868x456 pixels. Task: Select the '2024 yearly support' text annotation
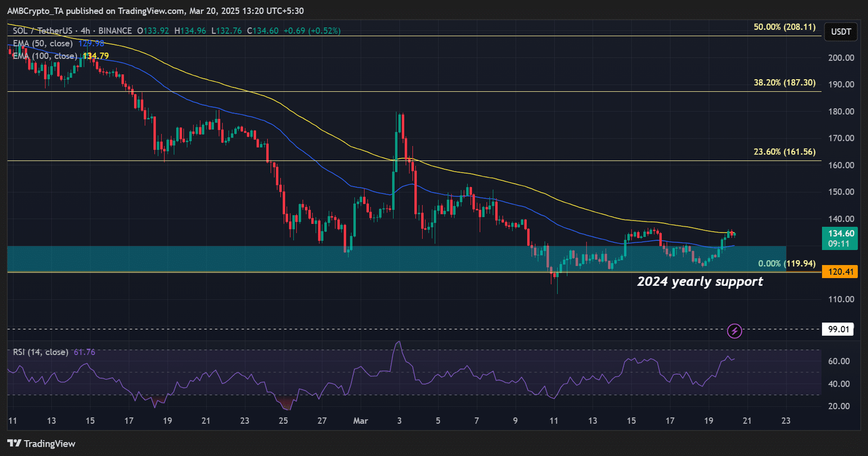click(x=700, y=281)
